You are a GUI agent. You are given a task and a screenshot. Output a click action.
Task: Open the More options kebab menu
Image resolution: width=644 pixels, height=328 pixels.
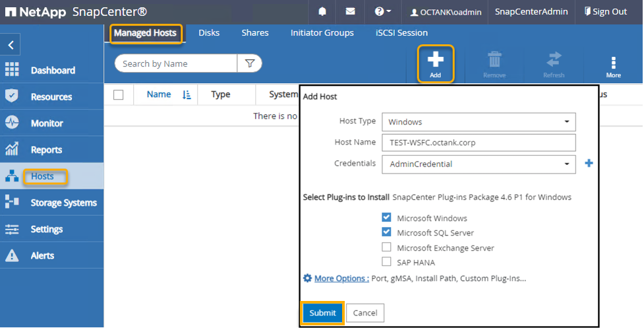pos(613,67)
